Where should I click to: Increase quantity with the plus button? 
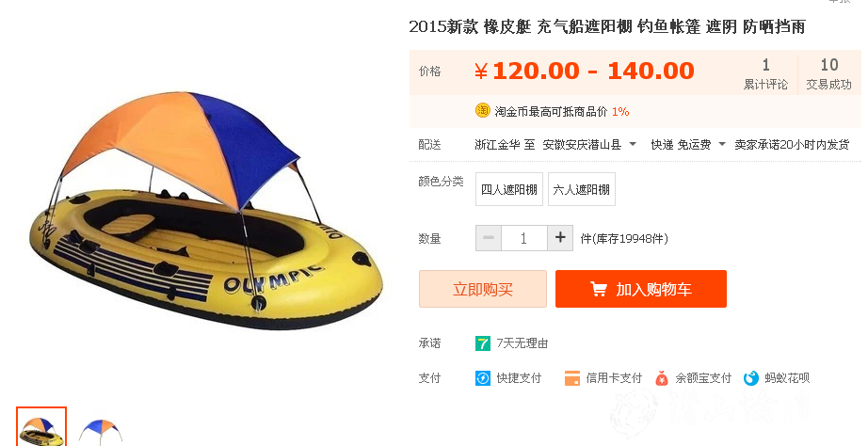(560, 238)
